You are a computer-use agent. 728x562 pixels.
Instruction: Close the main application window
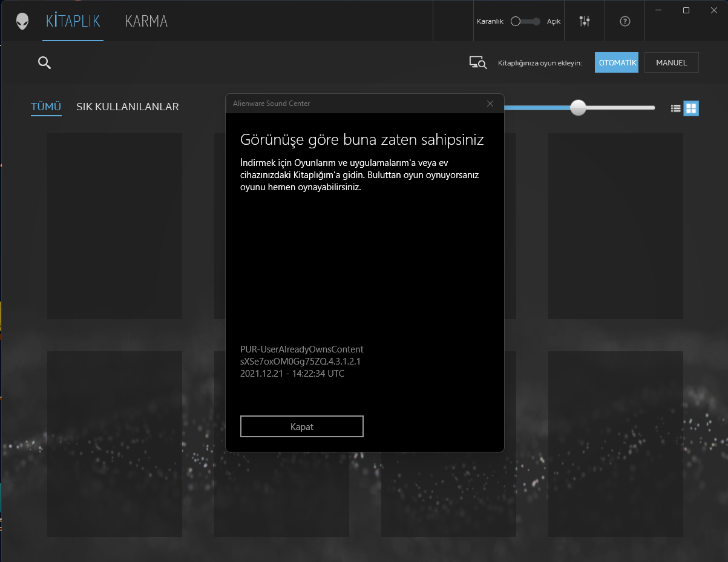[713, 10]
